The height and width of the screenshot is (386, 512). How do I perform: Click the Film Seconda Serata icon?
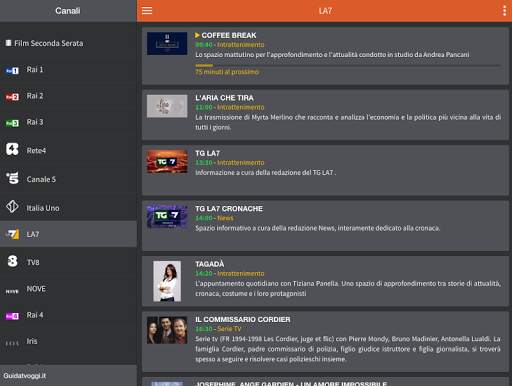click(x=8, y=43)
